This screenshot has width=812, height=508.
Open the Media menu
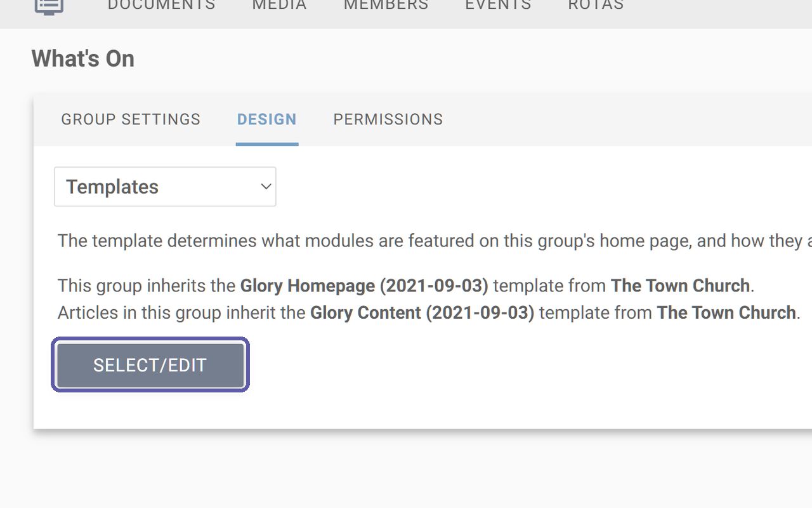(279, 5)
